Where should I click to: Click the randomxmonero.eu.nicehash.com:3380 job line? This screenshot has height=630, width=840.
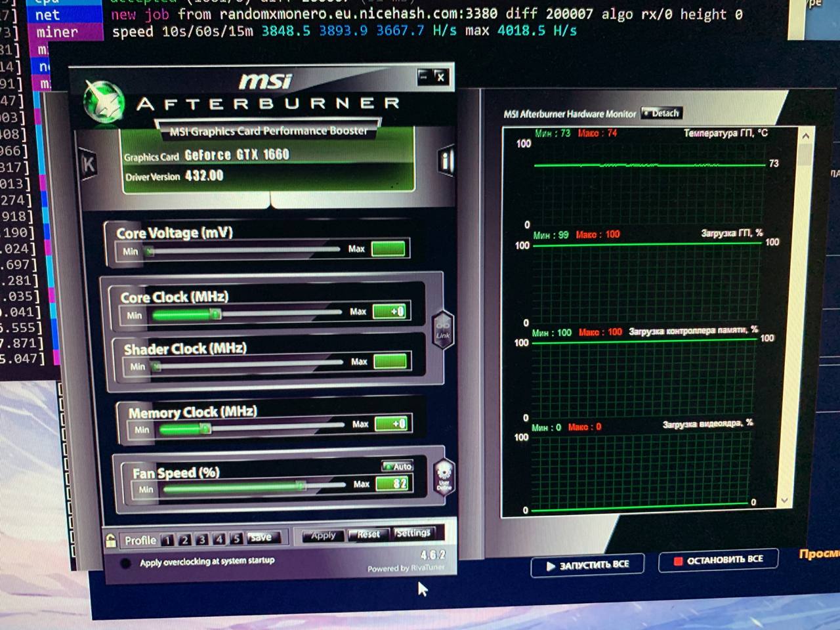pyautogui.click(x=427, y=14)
